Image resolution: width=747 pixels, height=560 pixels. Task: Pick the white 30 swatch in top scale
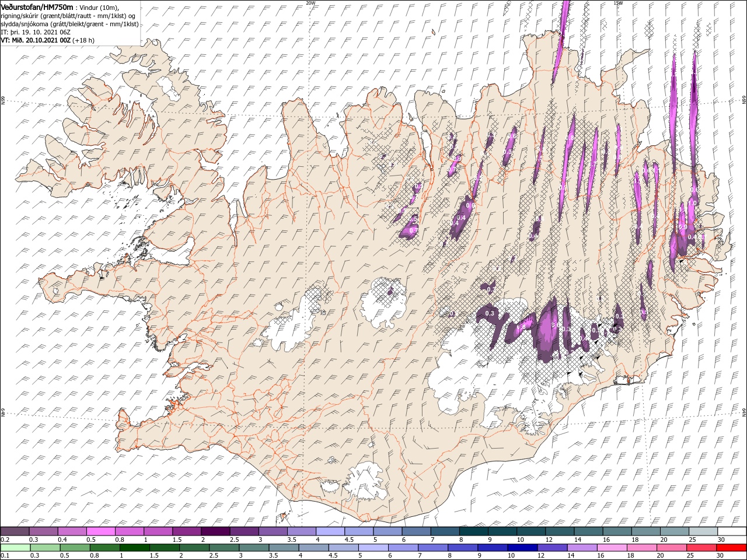732,531
